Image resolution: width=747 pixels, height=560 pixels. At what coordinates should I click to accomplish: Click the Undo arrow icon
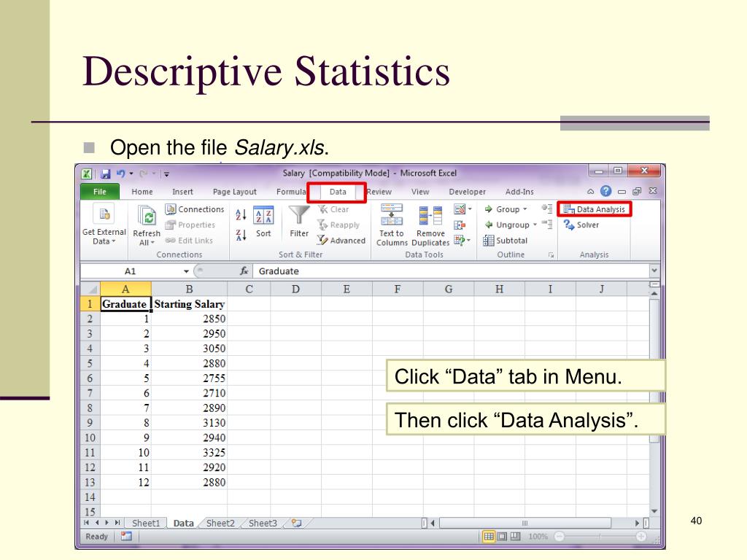point(120,174)
